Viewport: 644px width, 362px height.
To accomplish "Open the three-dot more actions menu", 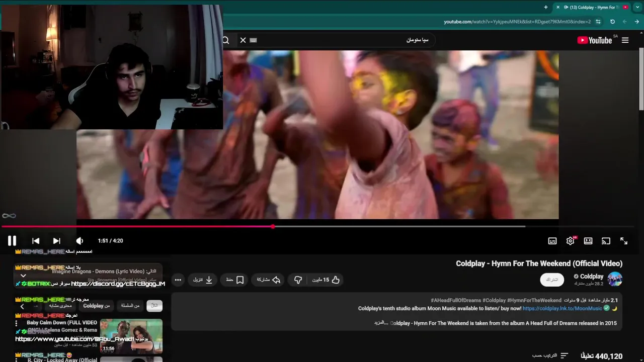I will (178, 280).
